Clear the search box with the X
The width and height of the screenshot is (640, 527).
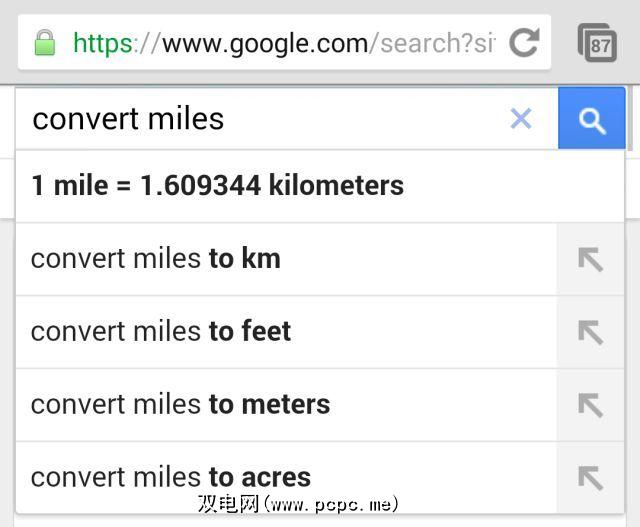coord(521,119)
